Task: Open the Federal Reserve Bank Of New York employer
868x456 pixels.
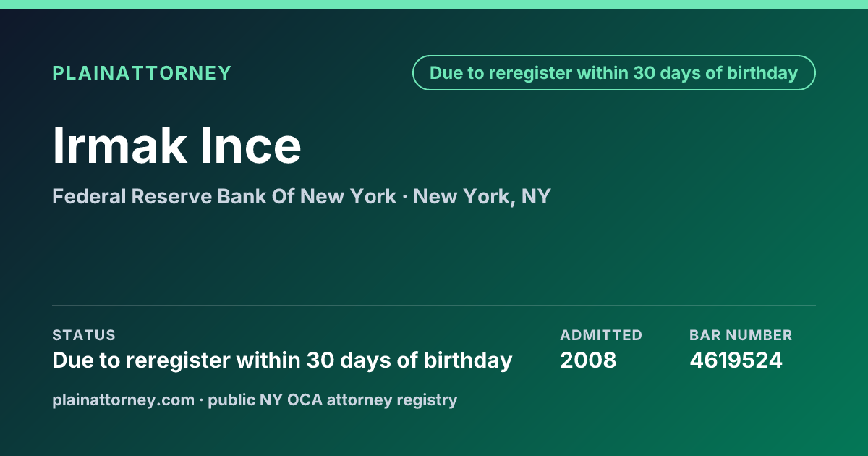Action: [224, 196]
